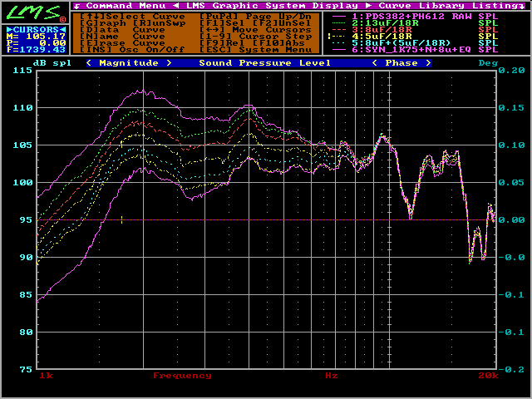The width and height of the screenshot is (532, 399).
Task: Click the Phase label in graph header
Action: [401, 63]
